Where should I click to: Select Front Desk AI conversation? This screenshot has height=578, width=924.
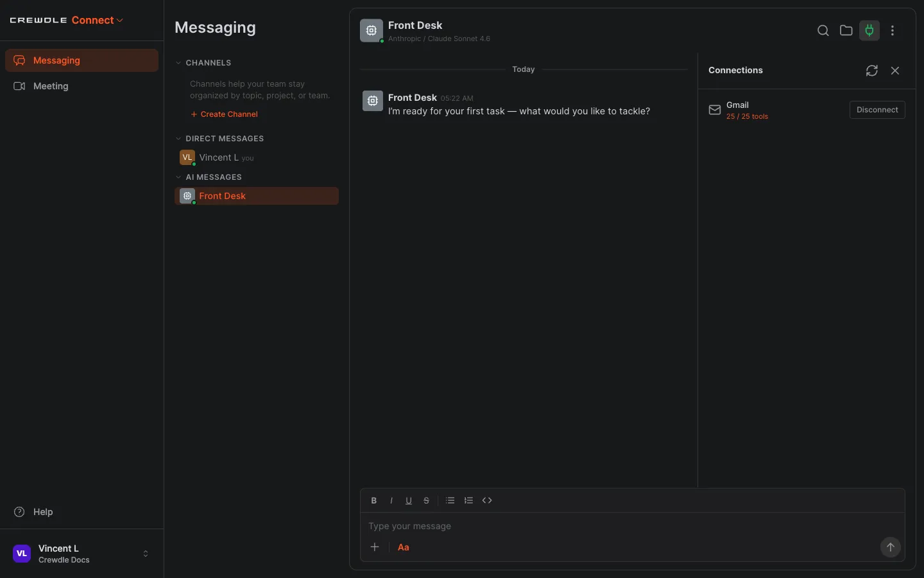click(x=257, y=196)
